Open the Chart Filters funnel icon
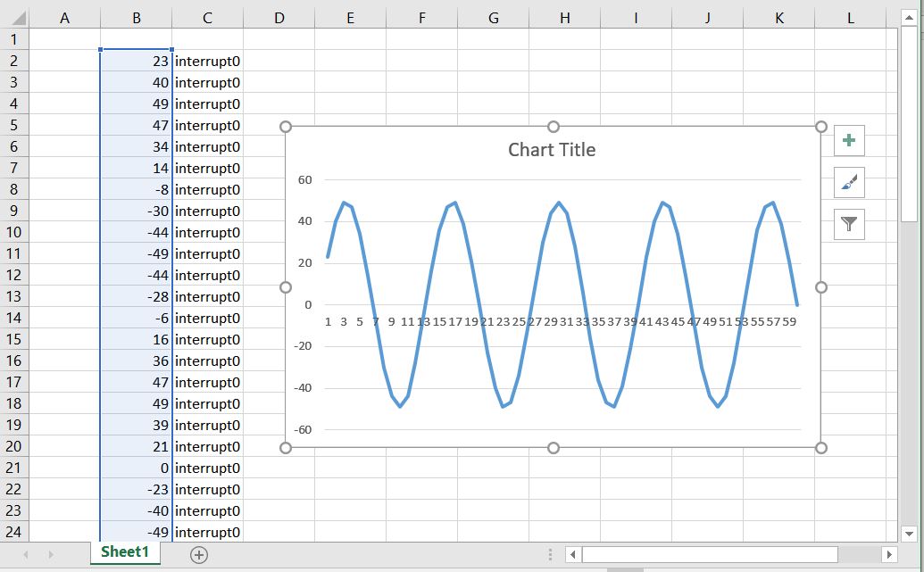Screen dimensions: 924x572 849,225
